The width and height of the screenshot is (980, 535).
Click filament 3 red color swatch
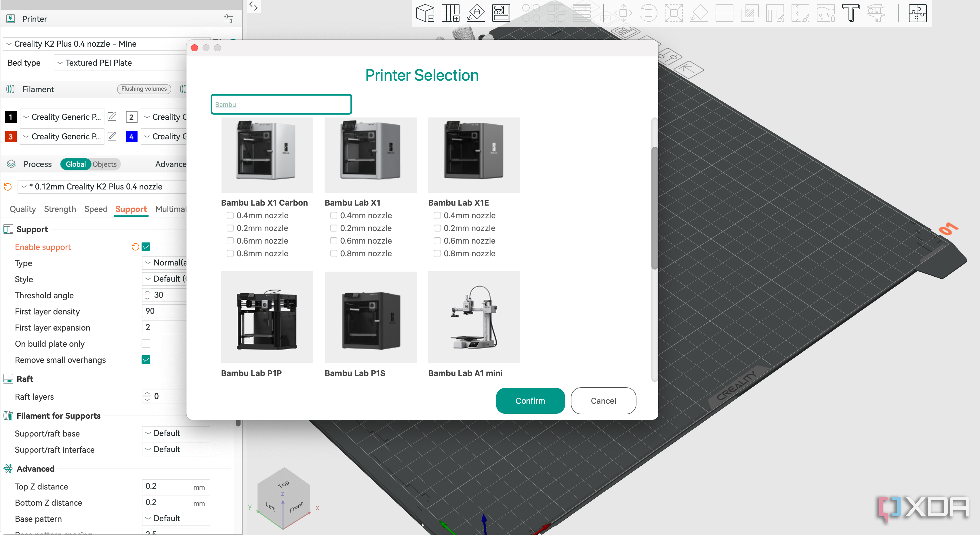[x=10, y=136]
